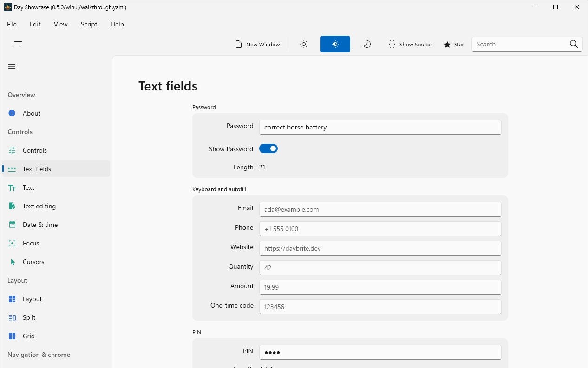Click into the Quantity field
The width and height of the screenshot is (588, 368).
[380, 268]
